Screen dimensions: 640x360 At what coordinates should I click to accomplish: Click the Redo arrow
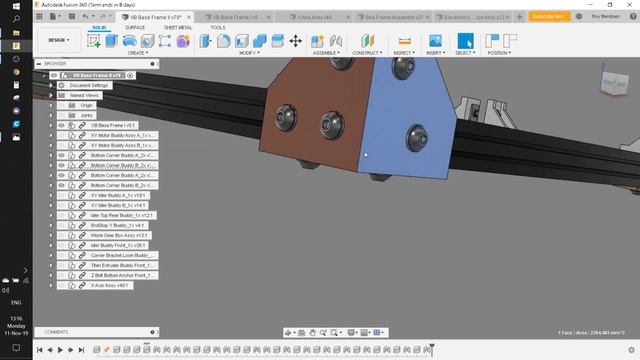click(102, 17)
